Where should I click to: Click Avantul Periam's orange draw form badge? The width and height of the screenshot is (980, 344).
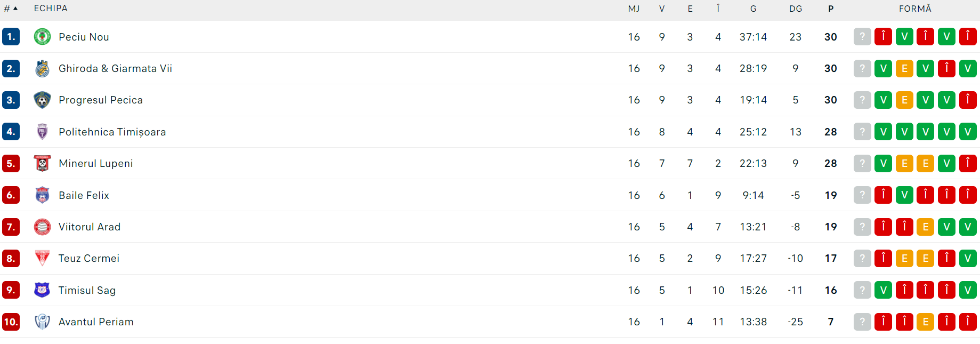(925, 322)
